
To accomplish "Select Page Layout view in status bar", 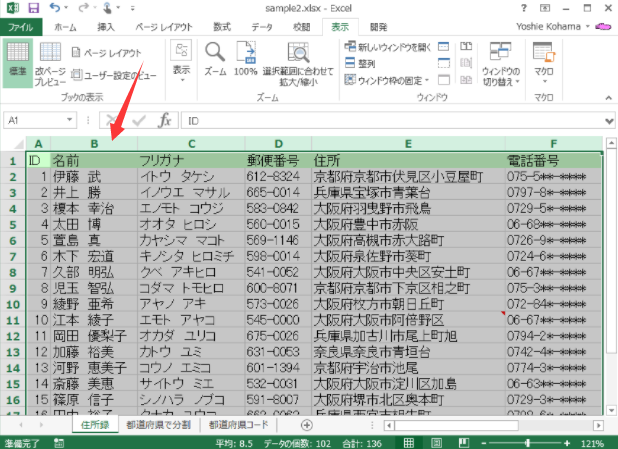I will pos(436,443).
